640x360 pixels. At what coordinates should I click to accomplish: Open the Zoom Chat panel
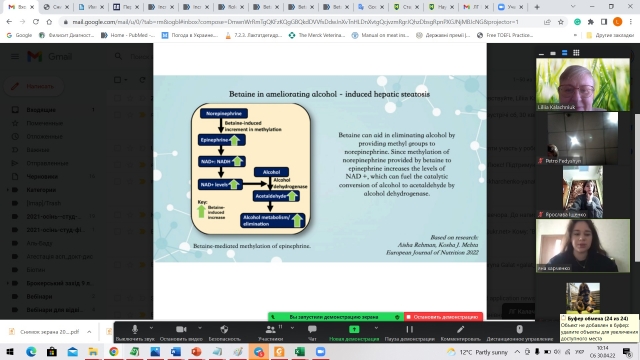pyautogui.click(x=312, y=333)
